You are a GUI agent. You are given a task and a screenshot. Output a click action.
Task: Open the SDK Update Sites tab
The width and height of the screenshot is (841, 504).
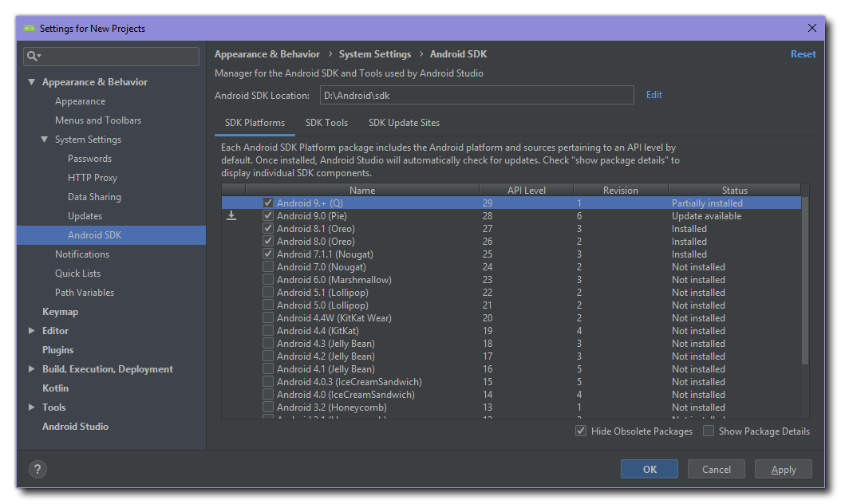click(x=404, y=123)
